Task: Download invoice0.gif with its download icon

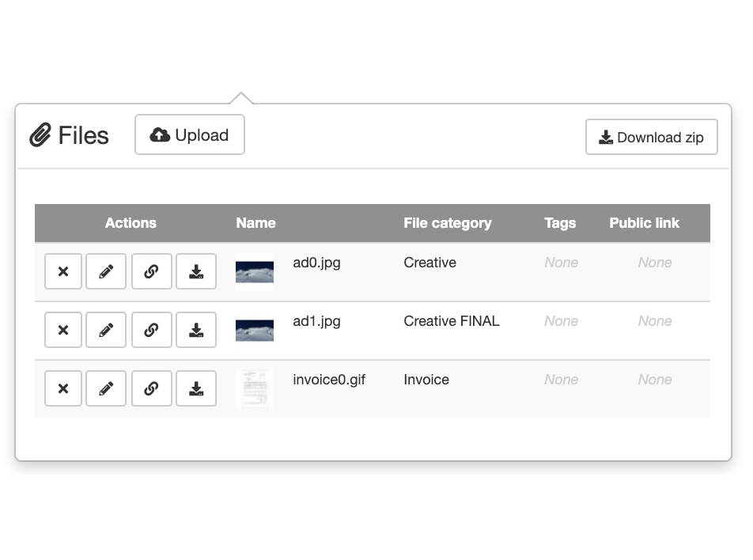Action: 196,388
